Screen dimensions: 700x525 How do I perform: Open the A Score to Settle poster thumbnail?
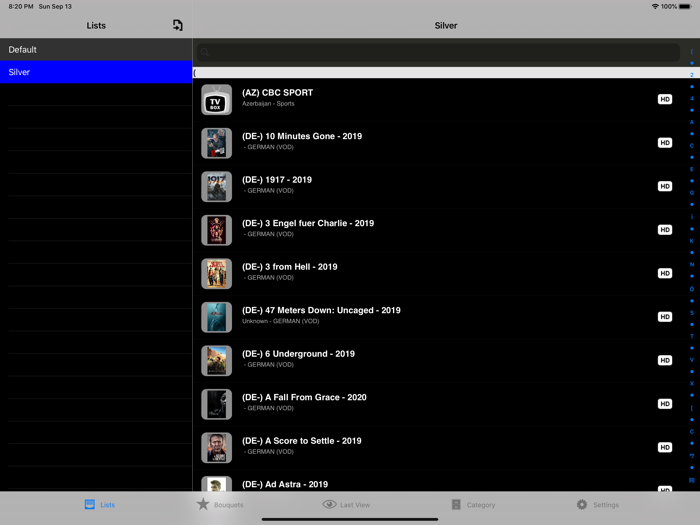tap(217, 448)
